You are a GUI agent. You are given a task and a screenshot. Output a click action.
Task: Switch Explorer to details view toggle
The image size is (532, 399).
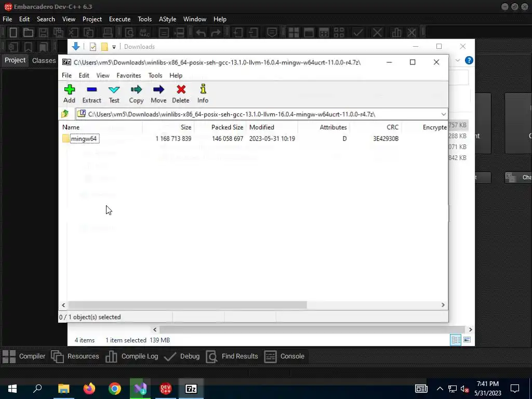456,340
